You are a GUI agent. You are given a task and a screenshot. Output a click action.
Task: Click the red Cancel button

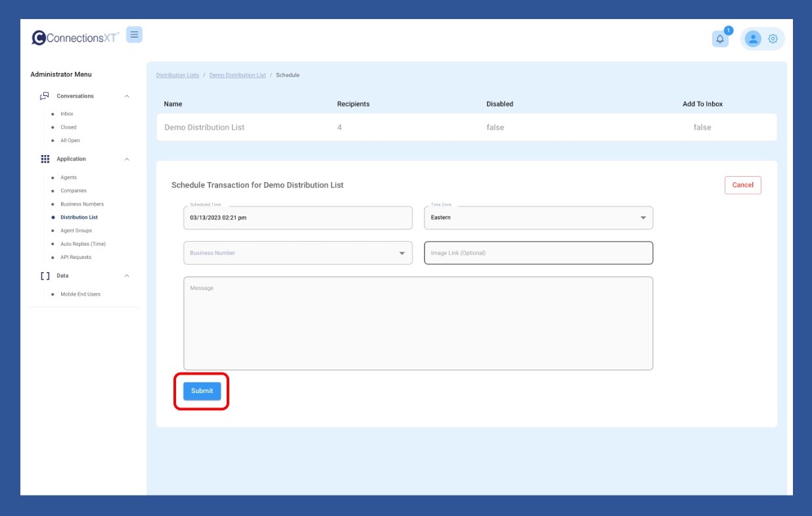point(742,185)
